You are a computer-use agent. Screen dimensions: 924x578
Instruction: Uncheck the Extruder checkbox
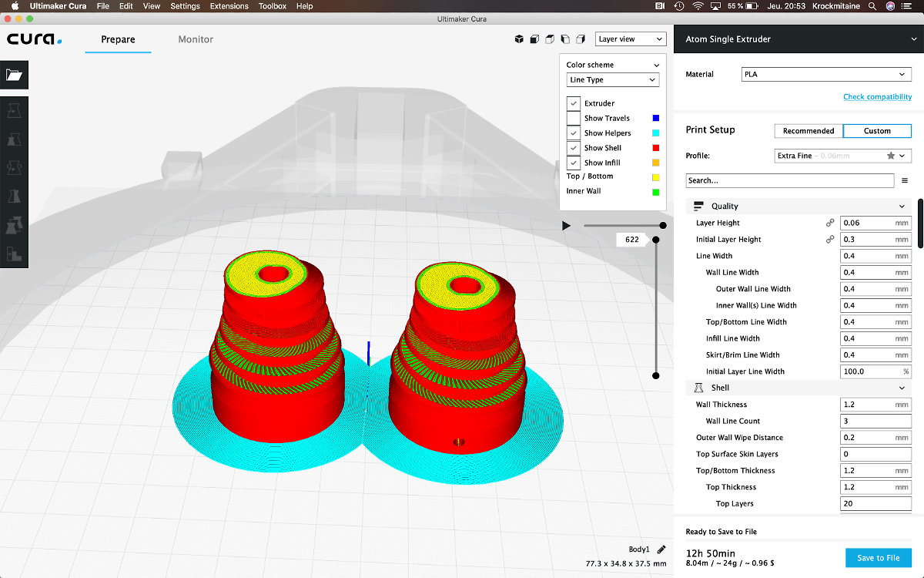pos(574,103)
